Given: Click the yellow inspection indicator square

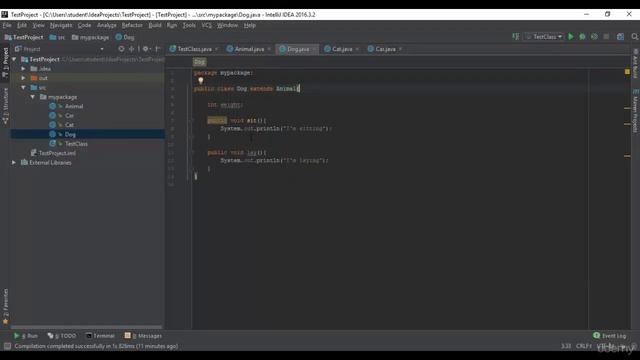Looking at the screenshot, I should click(627, 72).
